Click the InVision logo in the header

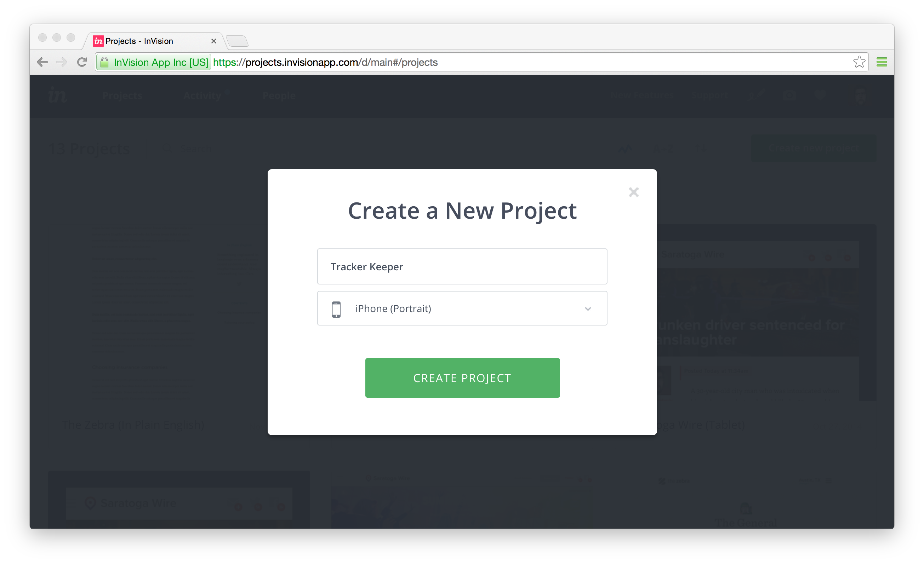(x=57, y=95)
